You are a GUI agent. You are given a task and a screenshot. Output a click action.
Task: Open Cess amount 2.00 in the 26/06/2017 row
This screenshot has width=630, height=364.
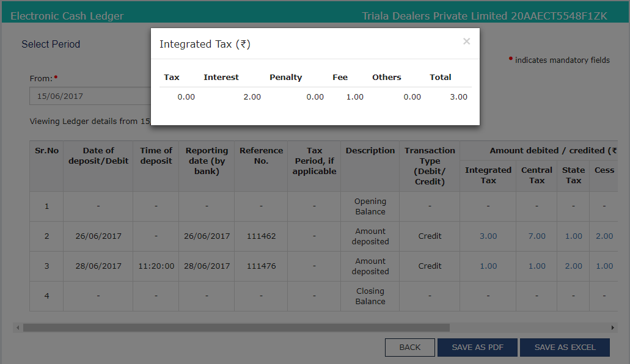click(x=604, y=236)
